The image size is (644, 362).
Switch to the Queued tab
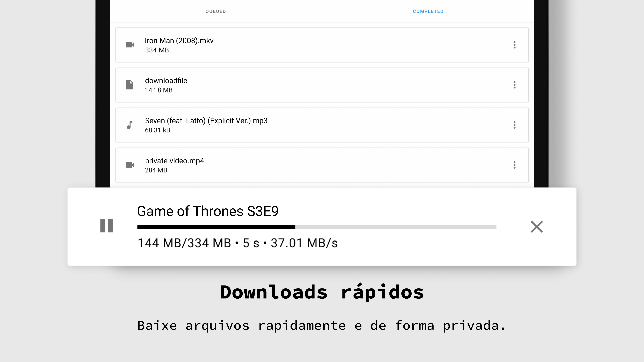tap(216, 11)
